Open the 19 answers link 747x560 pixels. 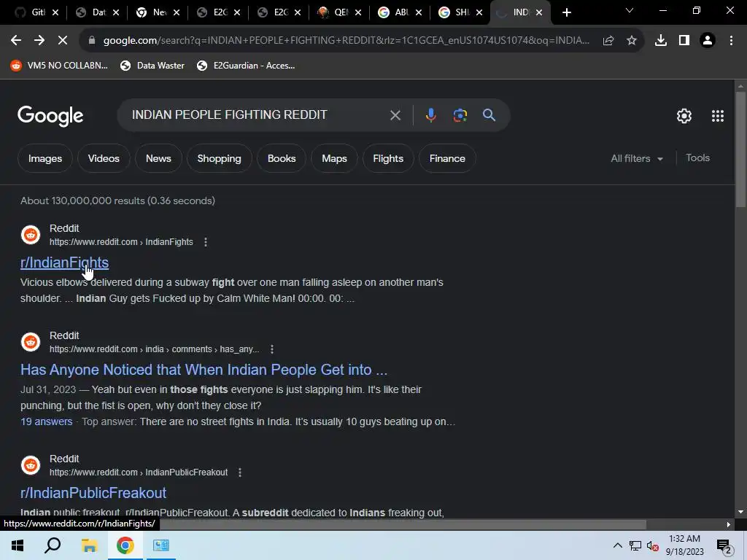46,422
